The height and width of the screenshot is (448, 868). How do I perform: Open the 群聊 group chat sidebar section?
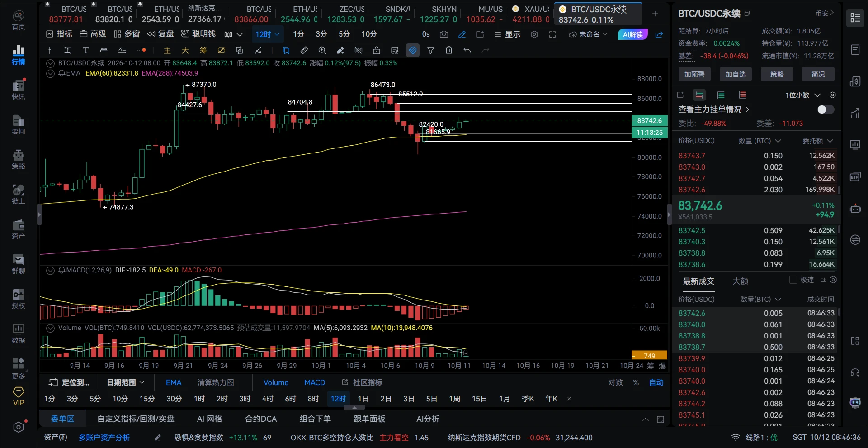(19, 264)
